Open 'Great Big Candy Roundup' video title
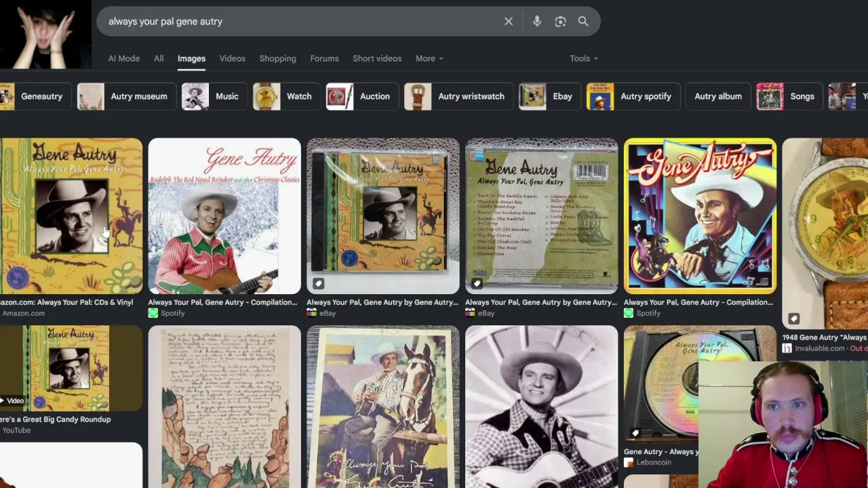 click(x=56, y=419)
